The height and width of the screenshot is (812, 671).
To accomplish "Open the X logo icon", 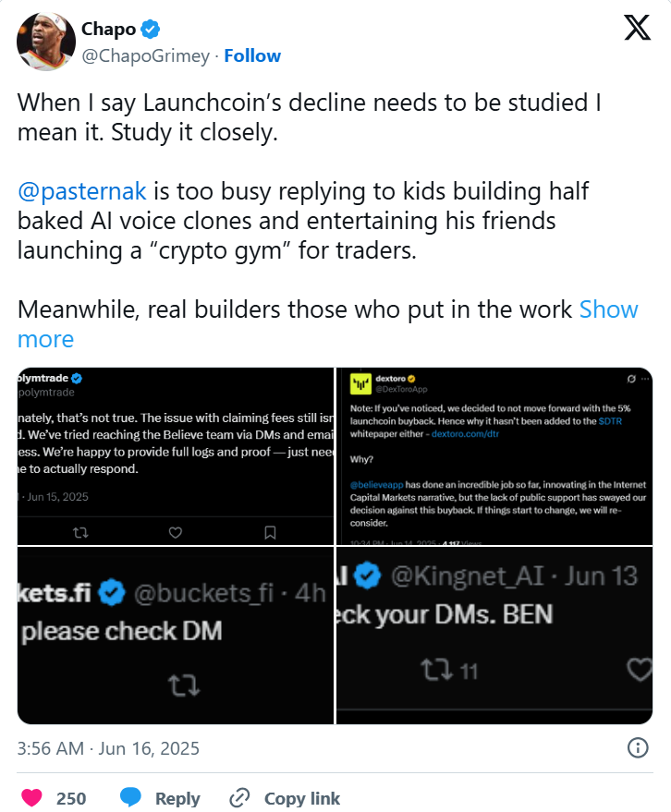I will (638, 28).
